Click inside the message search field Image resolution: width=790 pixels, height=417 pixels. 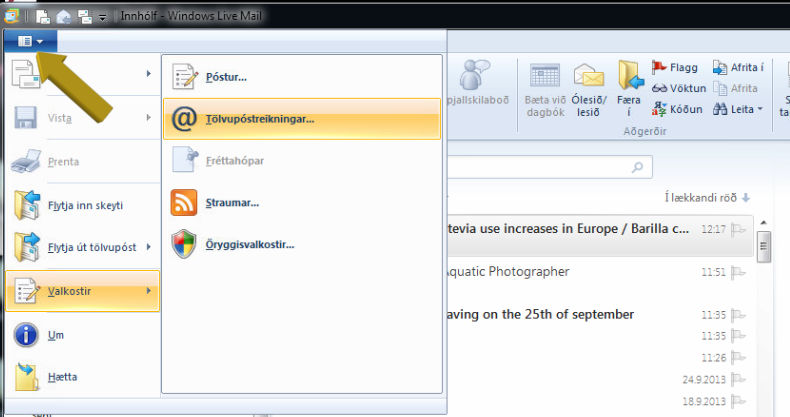tap(540, 166)
